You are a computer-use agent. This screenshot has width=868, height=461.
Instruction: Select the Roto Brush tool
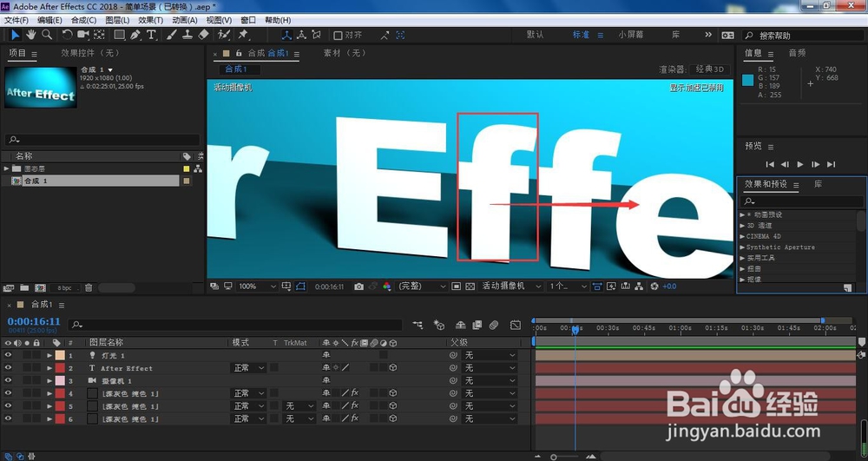pyautogui.click(x=224, y=35)
